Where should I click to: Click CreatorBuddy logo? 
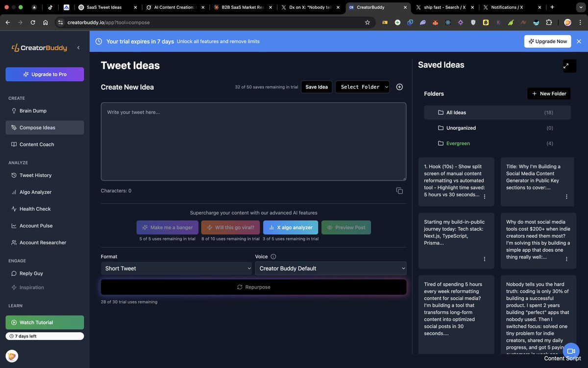point(39,48)
